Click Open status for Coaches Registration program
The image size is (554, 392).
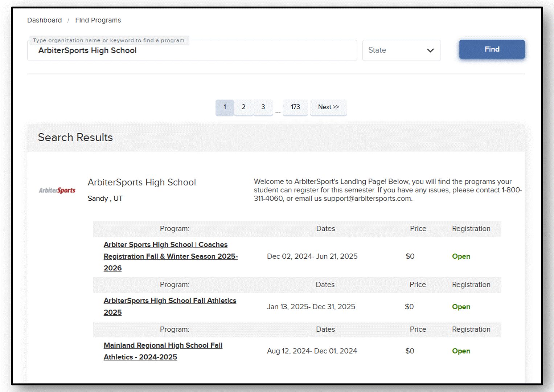coord(461,256)
